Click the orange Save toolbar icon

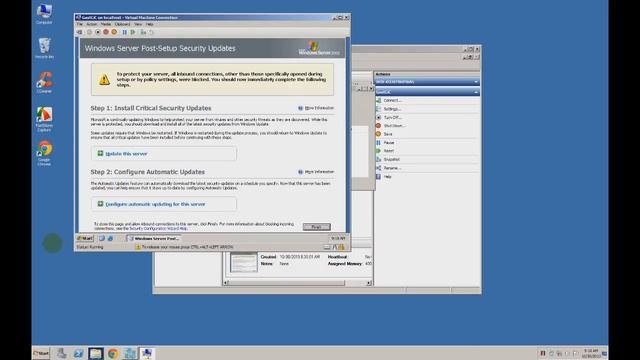pyautogui.click(x=114, y=32)
